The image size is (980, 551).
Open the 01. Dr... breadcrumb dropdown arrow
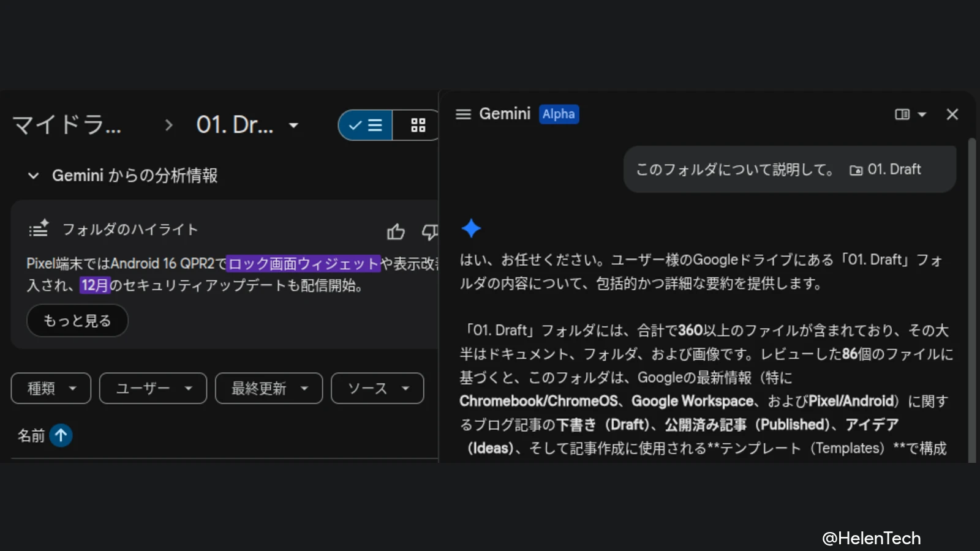pos(293,125)
